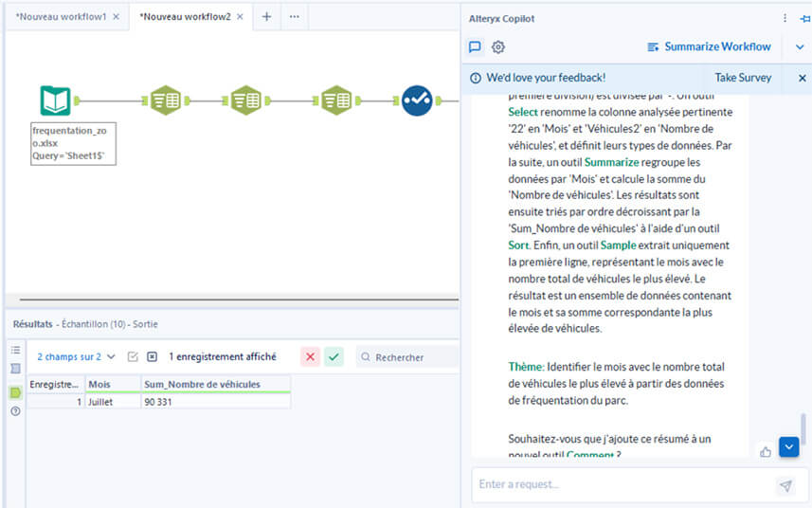Show results metadata view icon

(x=15, y=369)
